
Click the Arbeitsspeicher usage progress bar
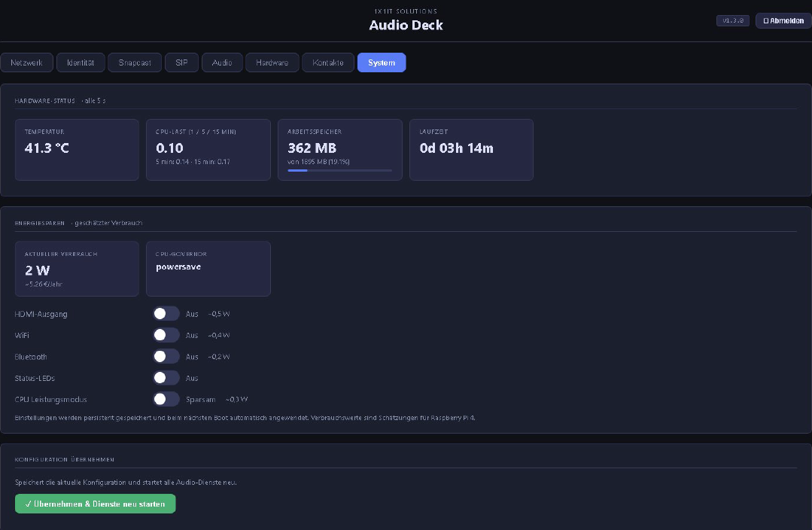coord(339,171)
